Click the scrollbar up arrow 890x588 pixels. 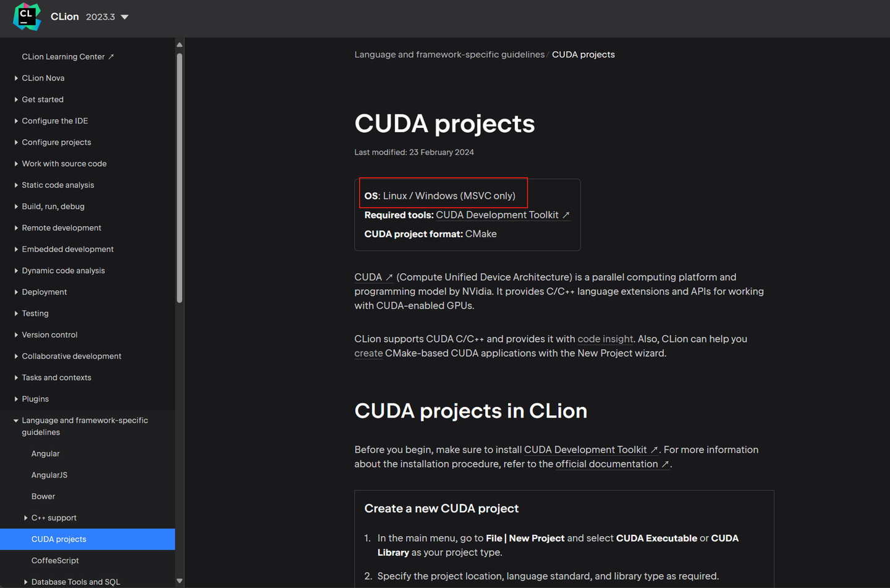(179, 44)
